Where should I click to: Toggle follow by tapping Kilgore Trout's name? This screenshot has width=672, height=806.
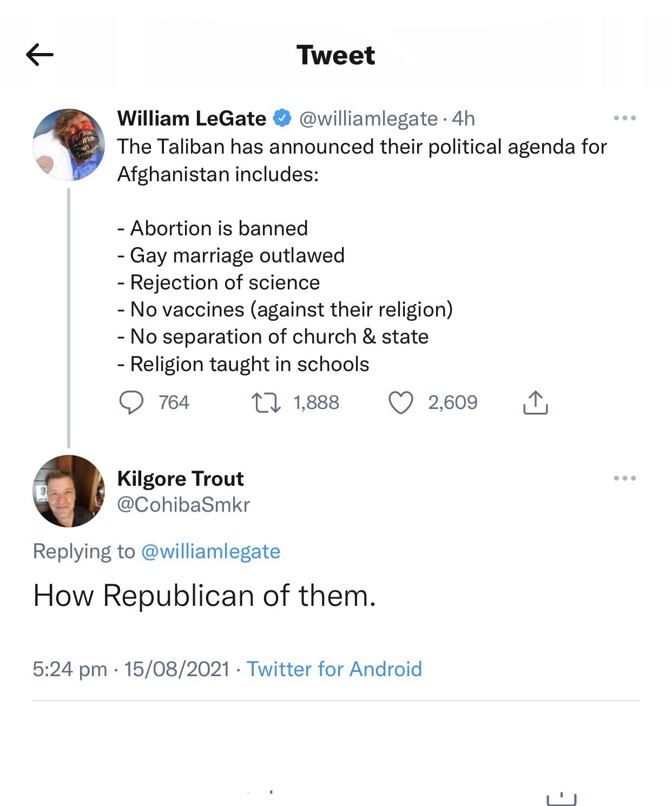[x=180, y=478]
